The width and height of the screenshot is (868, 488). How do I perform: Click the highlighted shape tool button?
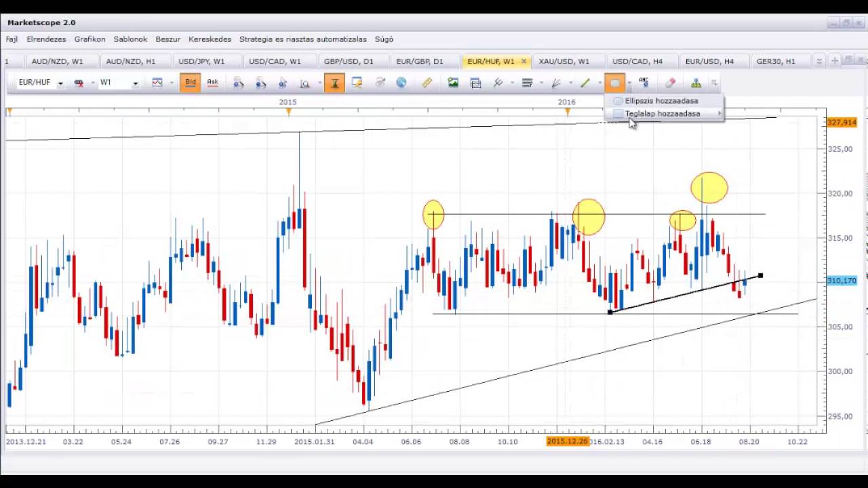click(614, 83)
